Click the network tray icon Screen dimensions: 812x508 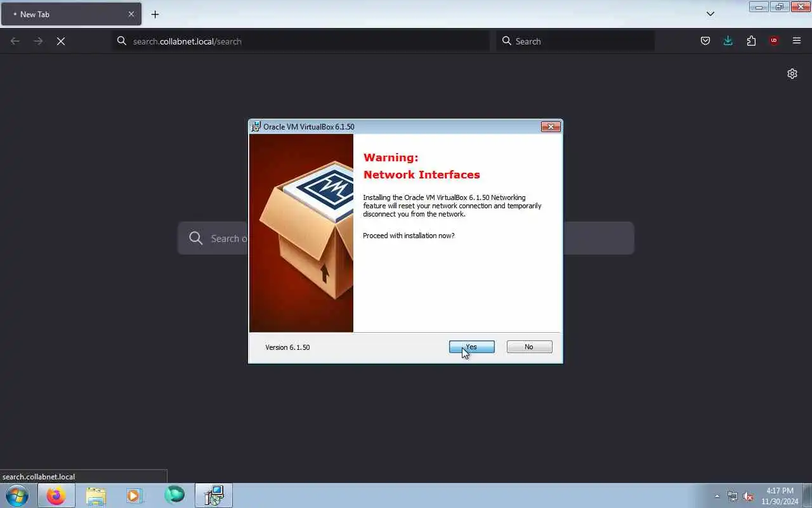(733, 496)
